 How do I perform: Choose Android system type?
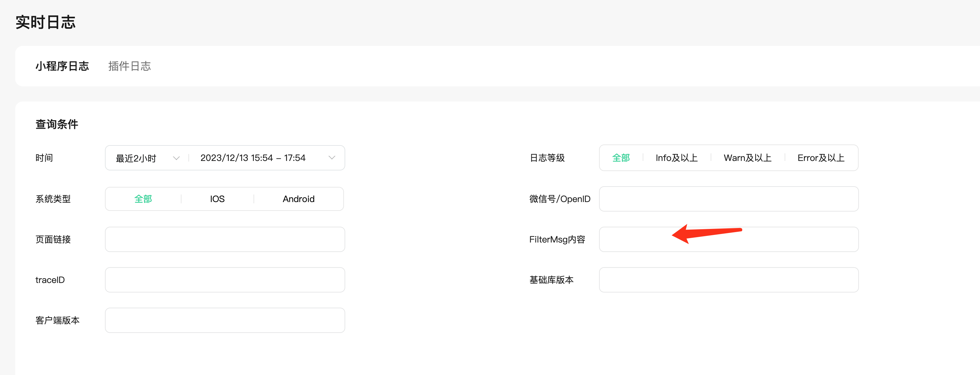point(298,199)
